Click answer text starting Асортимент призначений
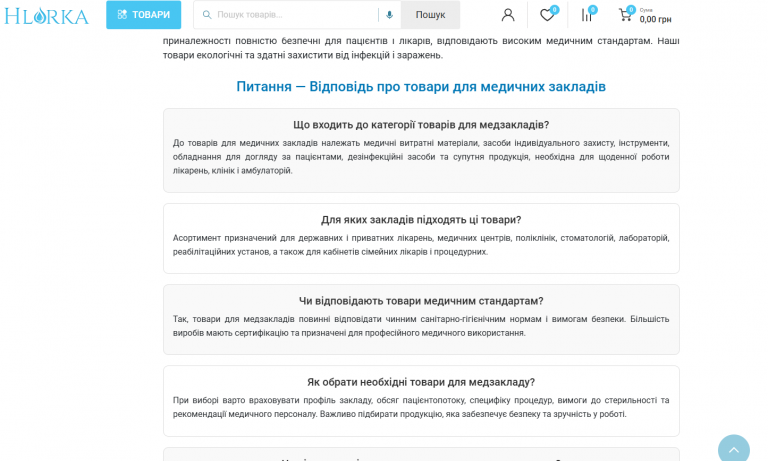 click(x=421, y=245)
